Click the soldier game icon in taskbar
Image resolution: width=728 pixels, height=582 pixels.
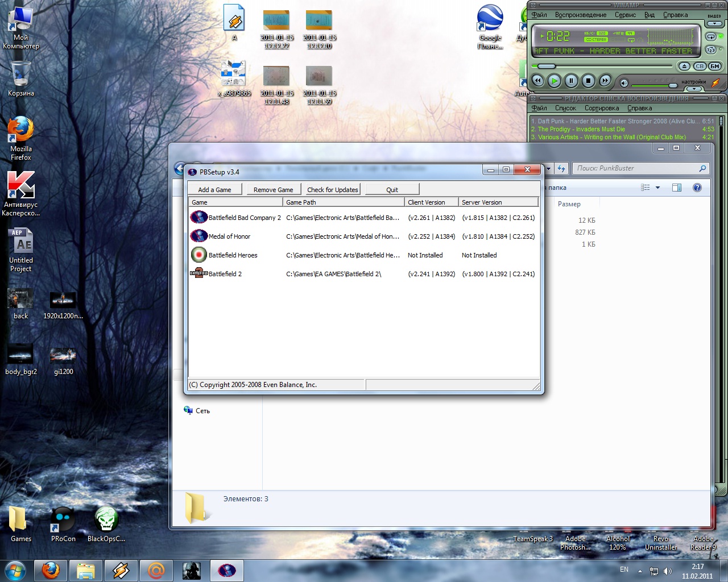191,571
